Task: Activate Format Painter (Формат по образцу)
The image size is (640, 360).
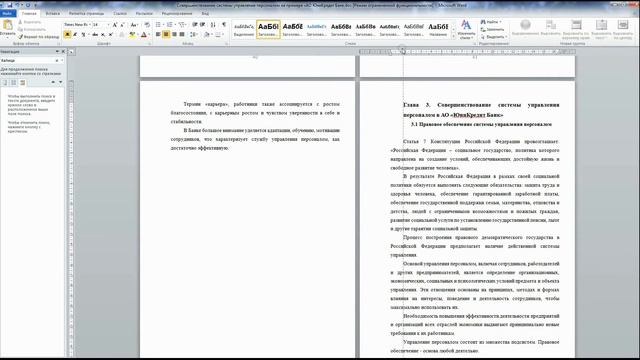Action: pyautogui.click(x=39, y=37)
